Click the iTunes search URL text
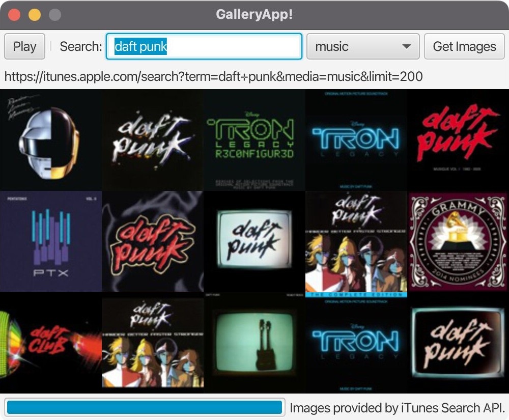 (x=214, y=76)
